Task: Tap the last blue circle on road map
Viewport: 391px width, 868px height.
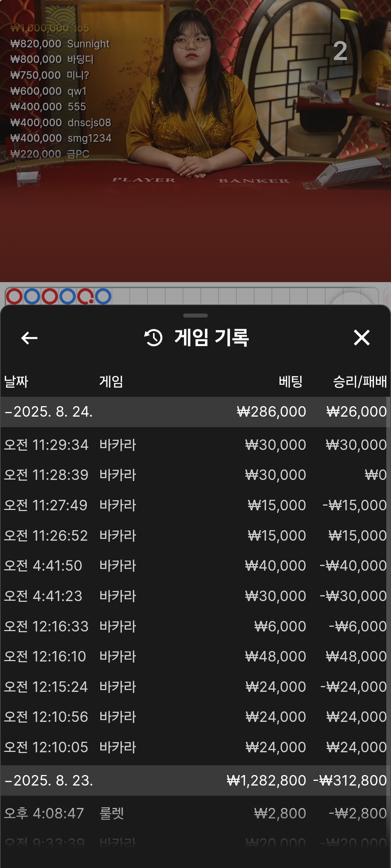Action: (x=103, y=297)
